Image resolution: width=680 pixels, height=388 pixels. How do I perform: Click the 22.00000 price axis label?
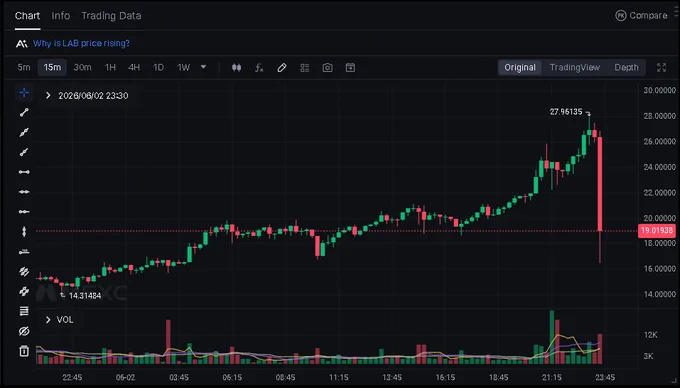tap(659, 192)
